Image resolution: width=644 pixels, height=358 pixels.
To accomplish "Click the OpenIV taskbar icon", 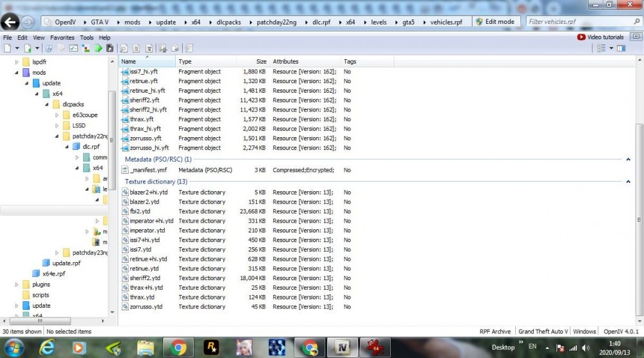I will coord(343,348).
